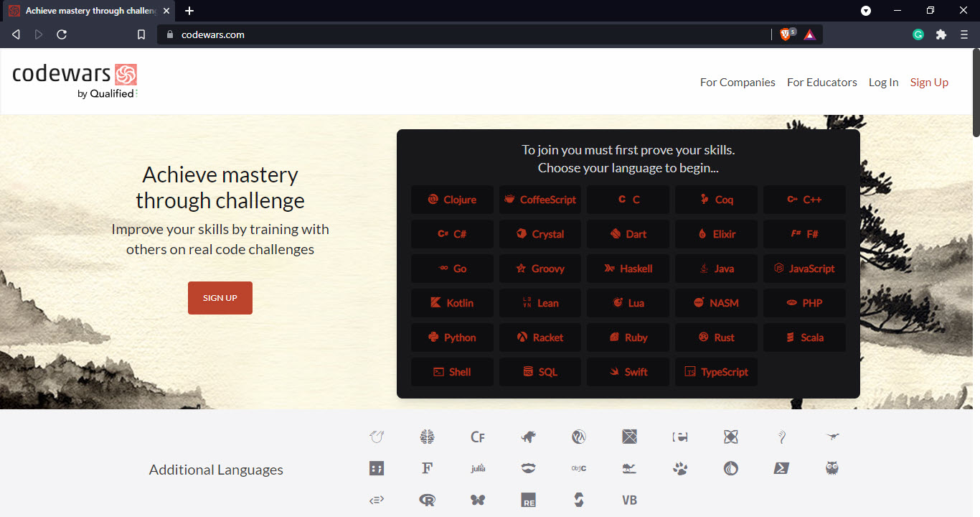Choose the onion Perl language icon
The height and width of the screenshot is (517, 980).
731,468
